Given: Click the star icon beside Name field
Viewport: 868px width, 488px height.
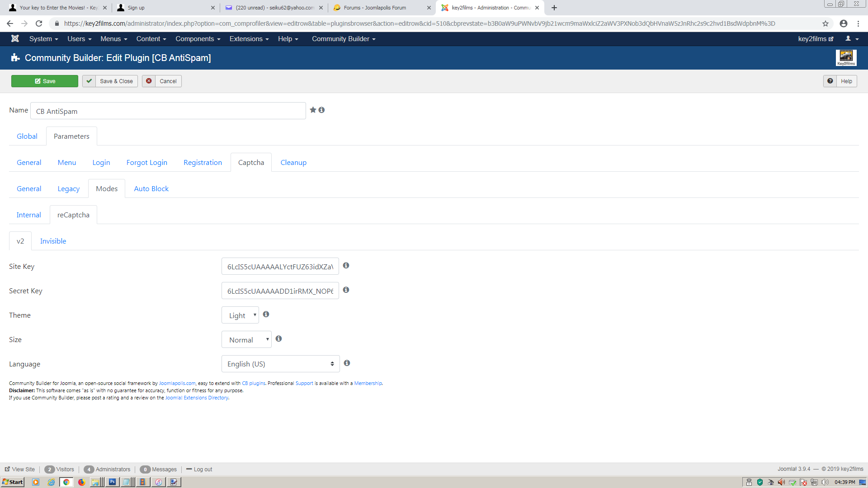Looking at the screenshot, I should pos(313,110).
